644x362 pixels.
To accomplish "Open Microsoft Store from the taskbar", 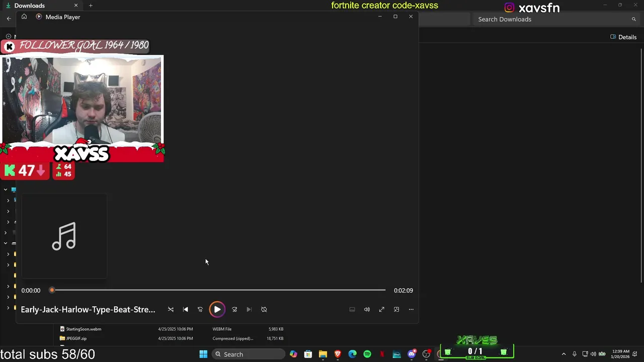I will (308, 354).
